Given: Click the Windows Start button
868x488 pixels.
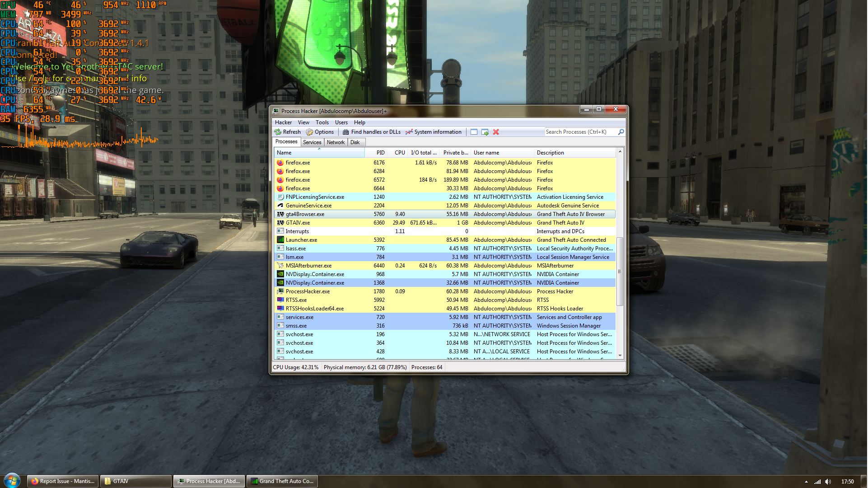Looking at the screenshot, I should click(x=12, y=481).
